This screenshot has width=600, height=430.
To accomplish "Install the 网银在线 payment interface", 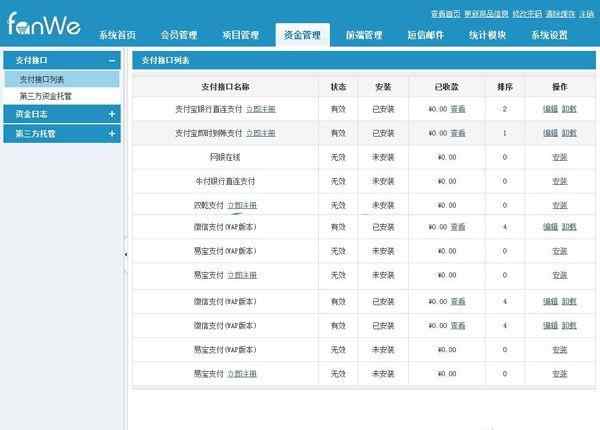I will pos(559,157).
